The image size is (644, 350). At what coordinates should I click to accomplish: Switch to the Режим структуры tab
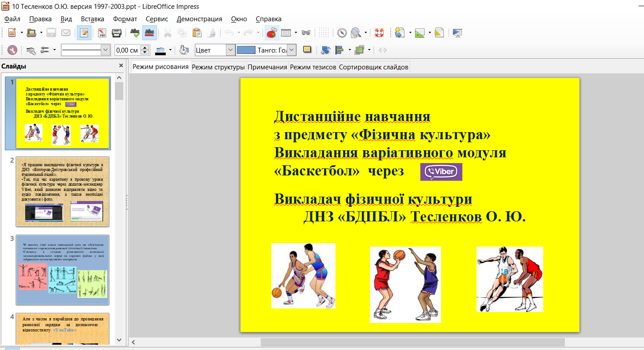[x=218, y=67]
